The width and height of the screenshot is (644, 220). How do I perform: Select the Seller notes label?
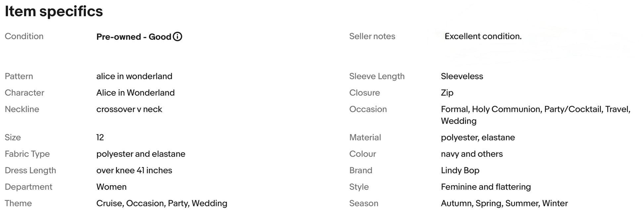pos(372,36)
